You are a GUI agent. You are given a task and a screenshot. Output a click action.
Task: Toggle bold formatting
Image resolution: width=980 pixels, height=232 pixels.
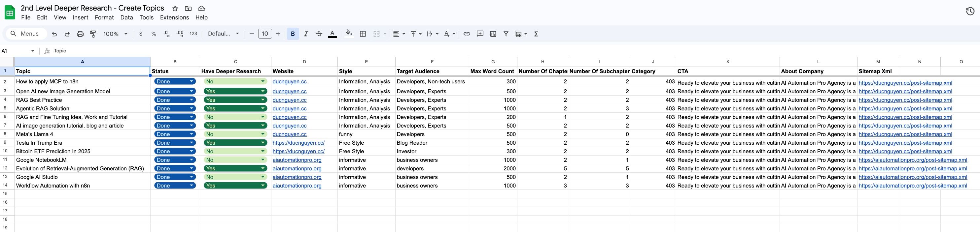293,34
